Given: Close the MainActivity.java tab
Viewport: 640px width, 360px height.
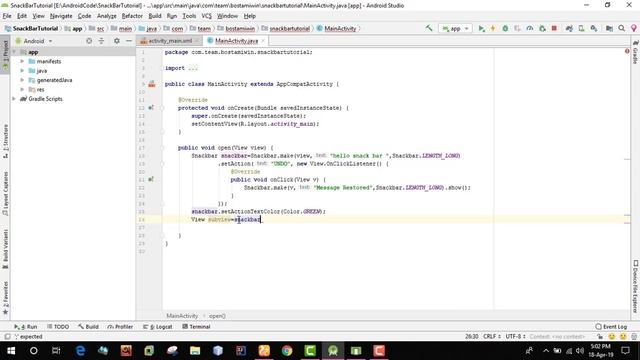Looking at the screenshot, I should tap(263, 41).
